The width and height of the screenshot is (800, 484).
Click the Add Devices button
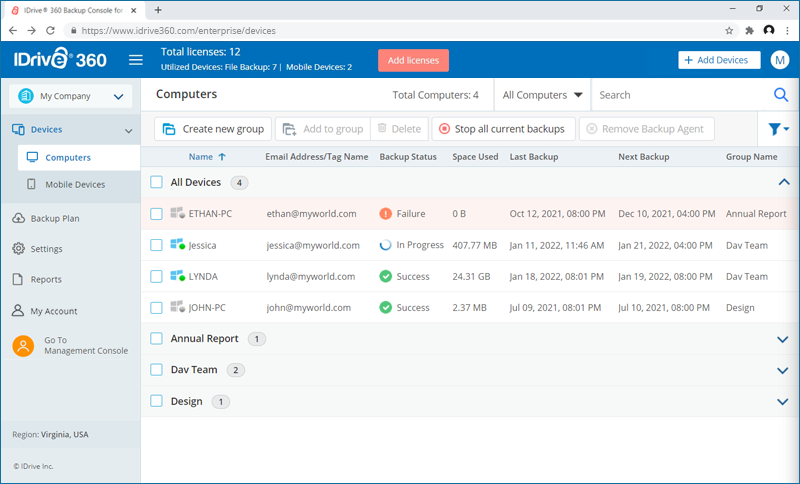pos(719,60)
